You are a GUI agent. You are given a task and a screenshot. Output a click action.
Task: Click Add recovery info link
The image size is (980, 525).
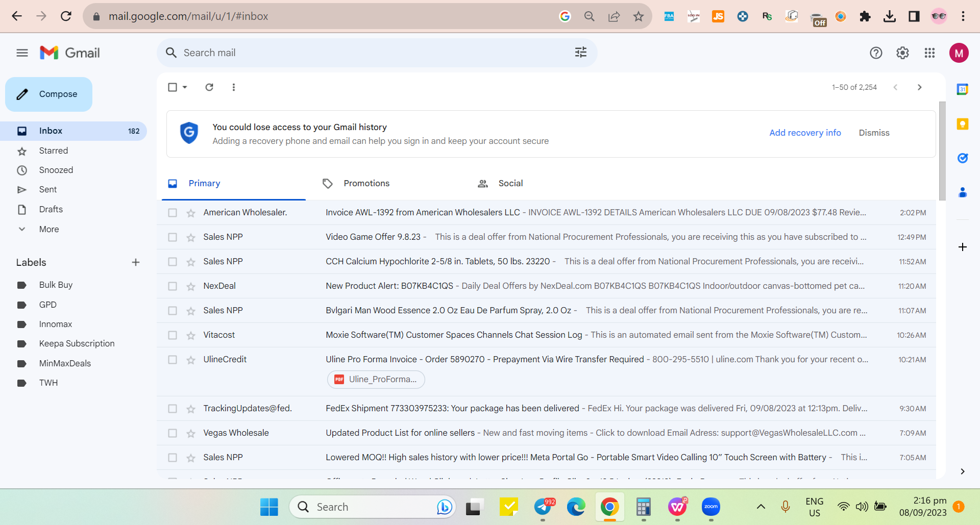(x=805, y=133)
